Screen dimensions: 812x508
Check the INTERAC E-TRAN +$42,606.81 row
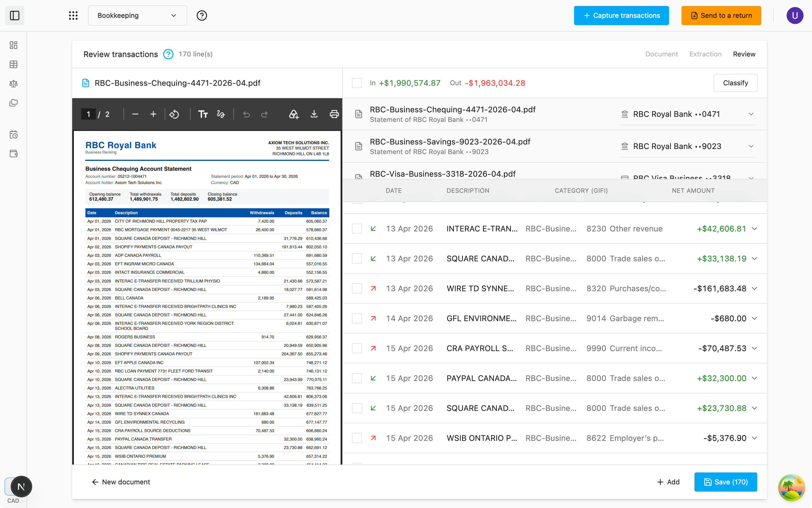pos(357,229)
